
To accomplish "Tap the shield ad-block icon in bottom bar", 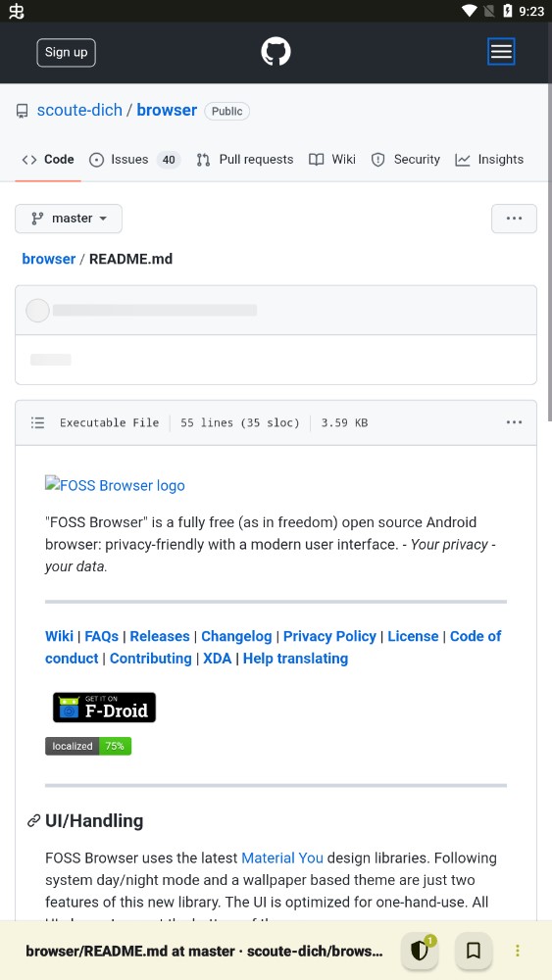I will (420, 951).
